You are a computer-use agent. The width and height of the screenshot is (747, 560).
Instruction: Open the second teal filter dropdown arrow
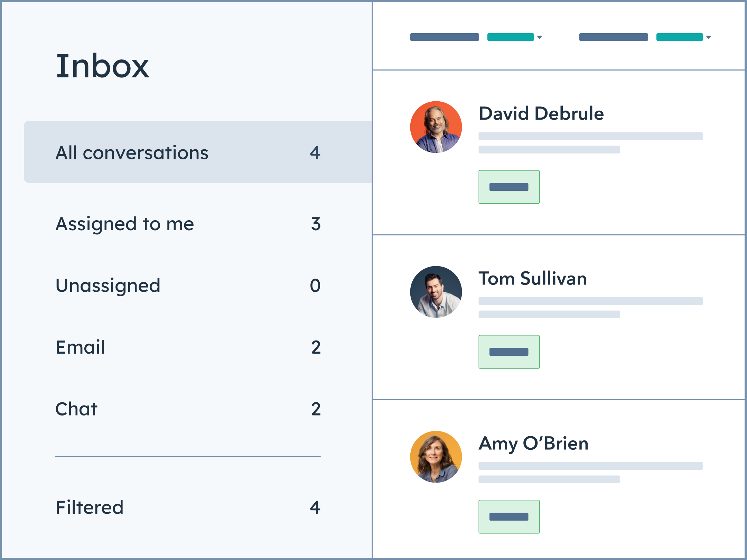[x=709, y=37]
